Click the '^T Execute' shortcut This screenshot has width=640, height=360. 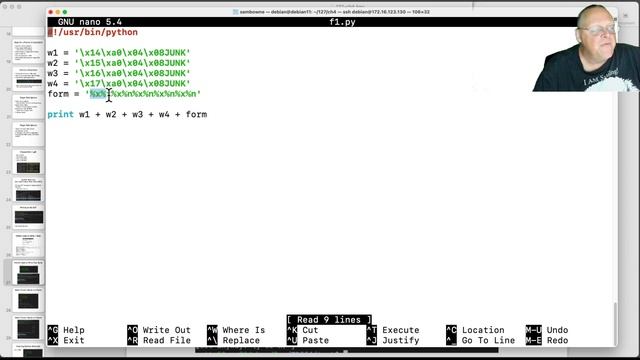click(x=393, y=330)
